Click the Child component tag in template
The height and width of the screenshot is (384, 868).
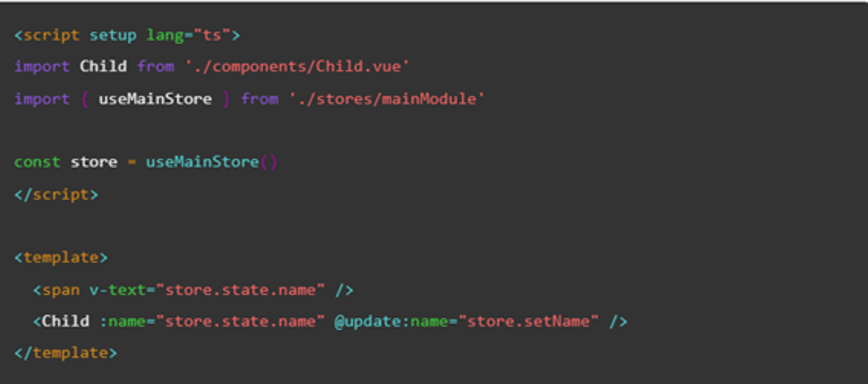[65, 321]
